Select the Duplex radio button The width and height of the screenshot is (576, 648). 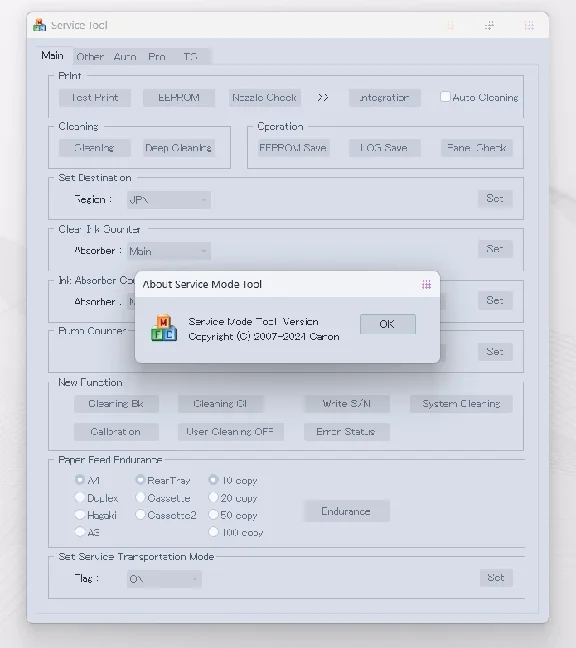(x=80, y=497)
